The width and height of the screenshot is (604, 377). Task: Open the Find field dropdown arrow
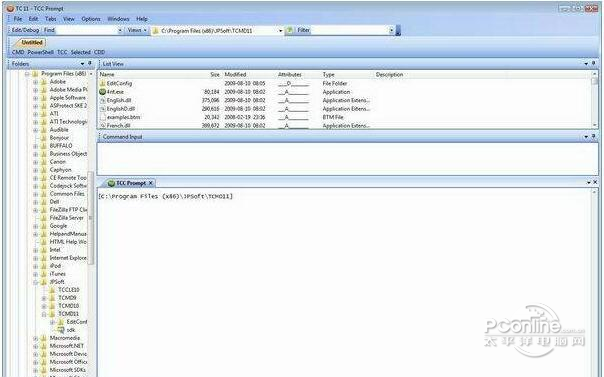pyautogui.click(x=120, y=30)
